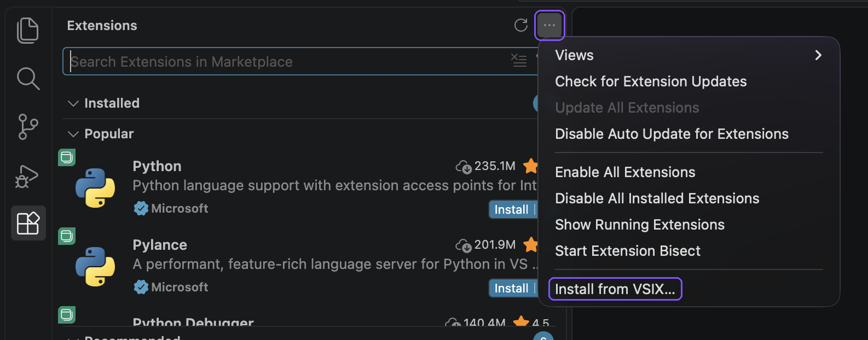This screenshot has width=868, height=340.
Task: Open the Extensions more actions menu
Action: [x=549, y=25]
